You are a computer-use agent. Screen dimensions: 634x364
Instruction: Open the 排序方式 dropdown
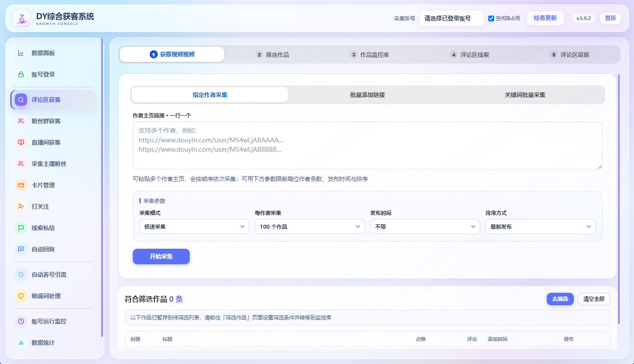[540, 226]
